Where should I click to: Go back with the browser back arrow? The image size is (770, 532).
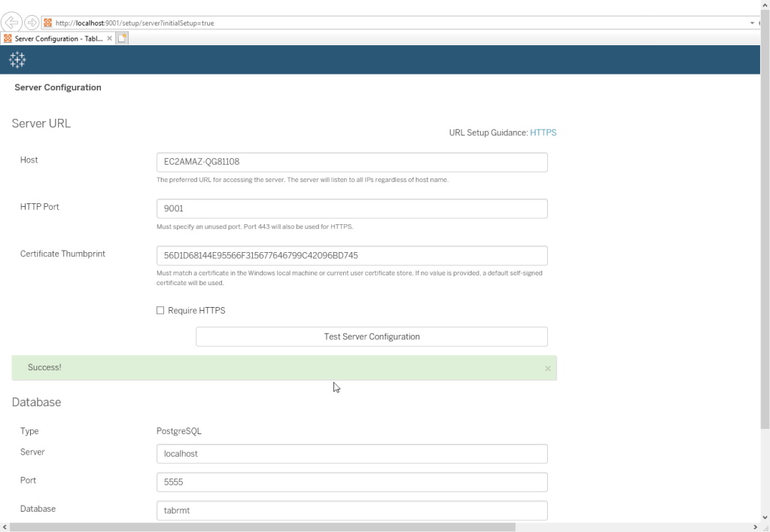13,23
